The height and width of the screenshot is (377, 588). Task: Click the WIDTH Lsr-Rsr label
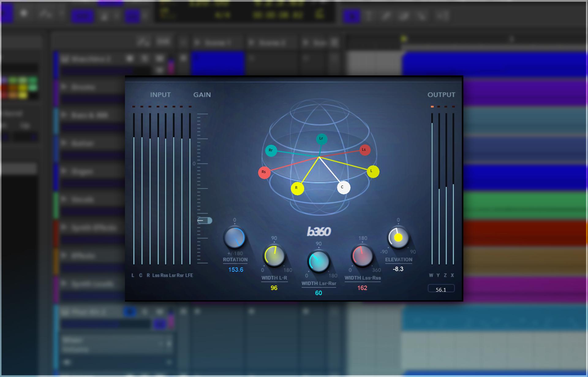coord(319,284)
